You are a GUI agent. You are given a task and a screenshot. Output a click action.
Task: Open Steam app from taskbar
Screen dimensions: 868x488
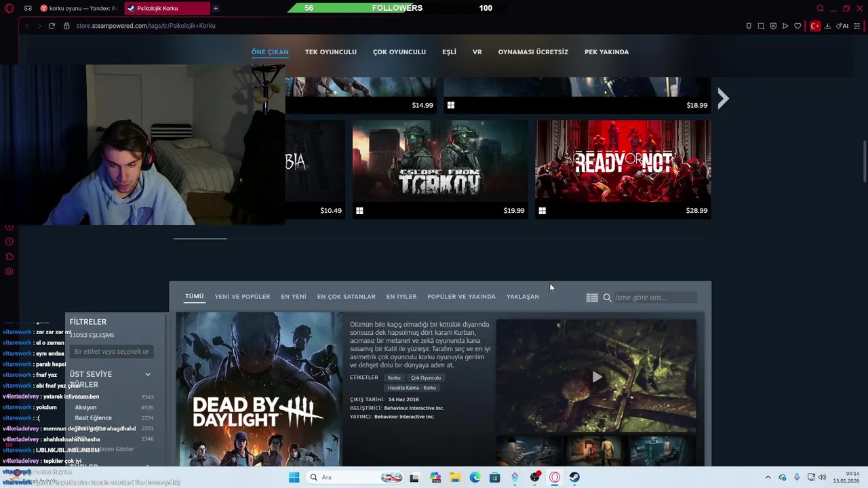coord(574,477)
